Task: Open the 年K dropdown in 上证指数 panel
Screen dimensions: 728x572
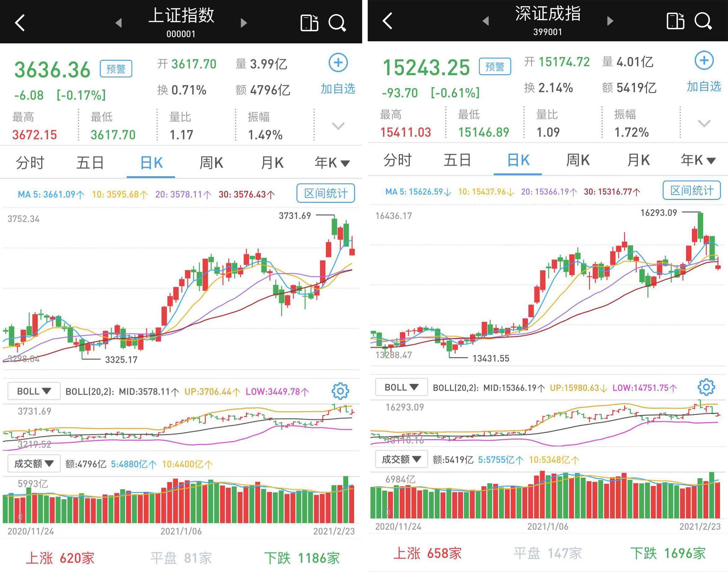Action: [x=332, y=163]
